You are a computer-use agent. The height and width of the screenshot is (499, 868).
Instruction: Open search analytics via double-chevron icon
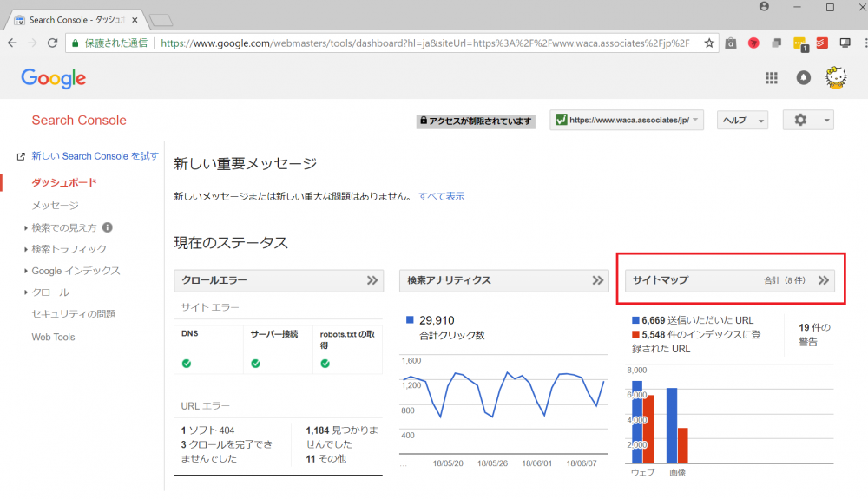pos(597,280)
